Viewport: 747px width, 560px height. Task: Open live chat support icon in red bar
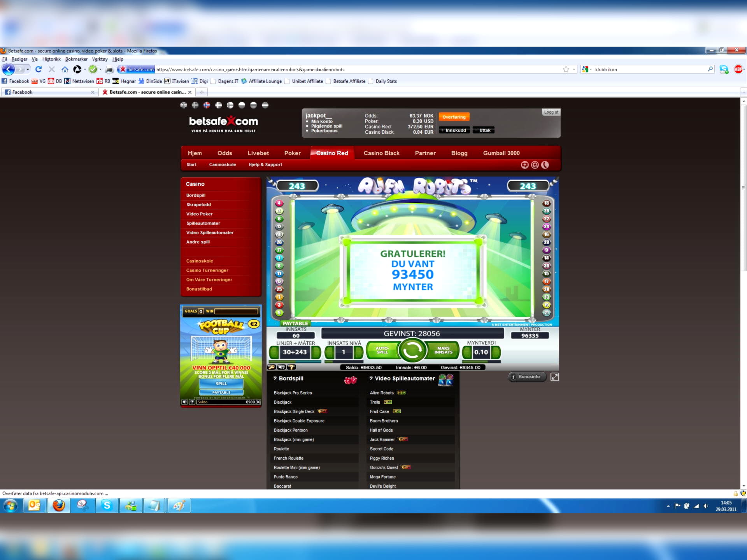[525, 165]
